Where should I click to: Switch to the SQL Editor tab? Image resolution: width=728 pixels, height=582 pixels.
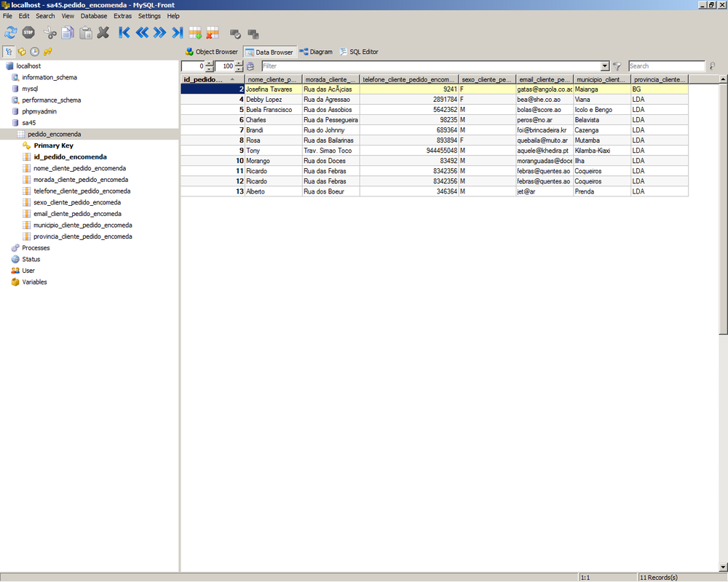point(359,52)
